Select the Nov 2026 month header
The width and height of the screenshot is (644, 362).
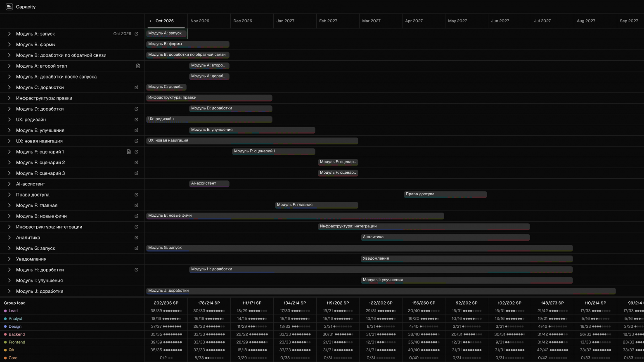(200, 21)
